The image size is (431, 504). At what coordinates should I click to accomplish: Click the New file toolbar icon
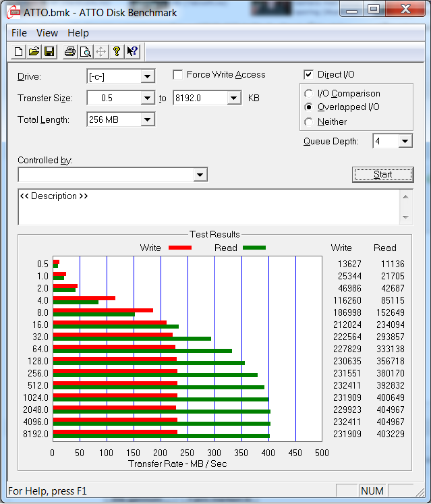(18, 51)
